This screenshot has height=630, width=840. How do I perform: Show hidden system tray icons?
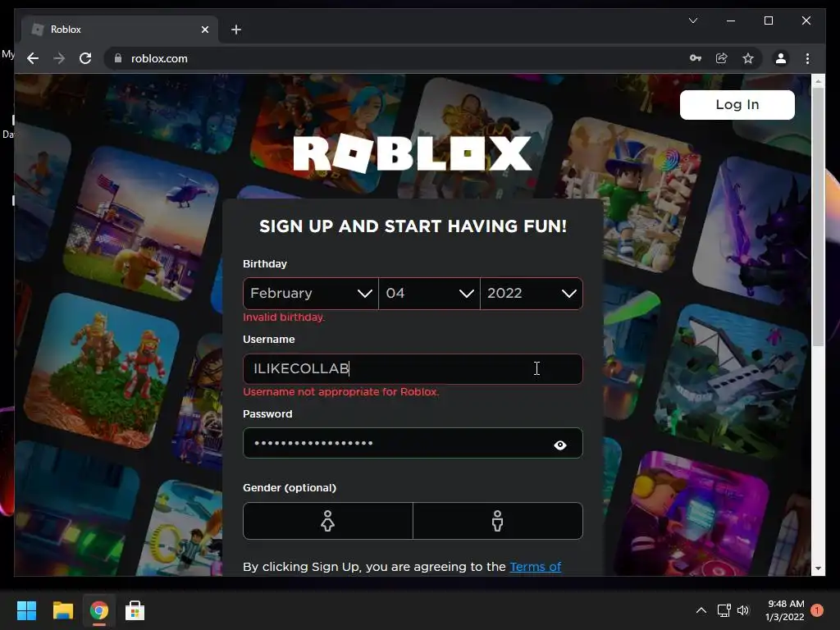point(701,610)
